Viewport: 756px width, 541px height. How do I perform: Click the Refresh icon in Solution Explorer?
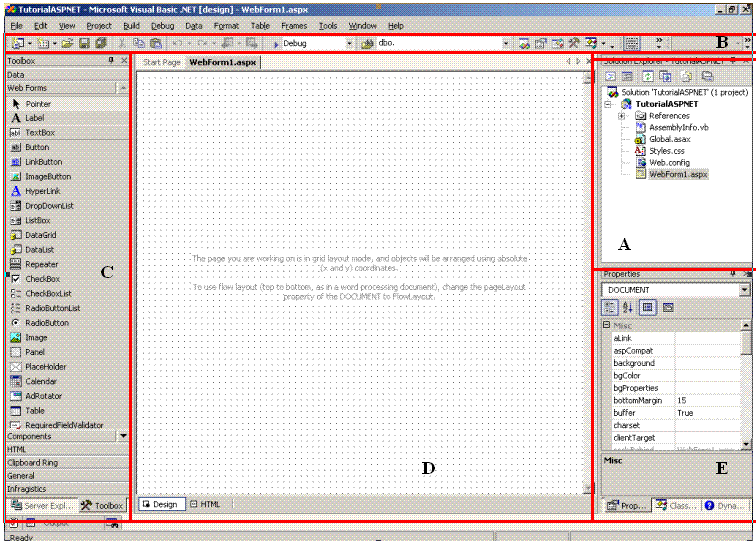[x=648, y=76]
